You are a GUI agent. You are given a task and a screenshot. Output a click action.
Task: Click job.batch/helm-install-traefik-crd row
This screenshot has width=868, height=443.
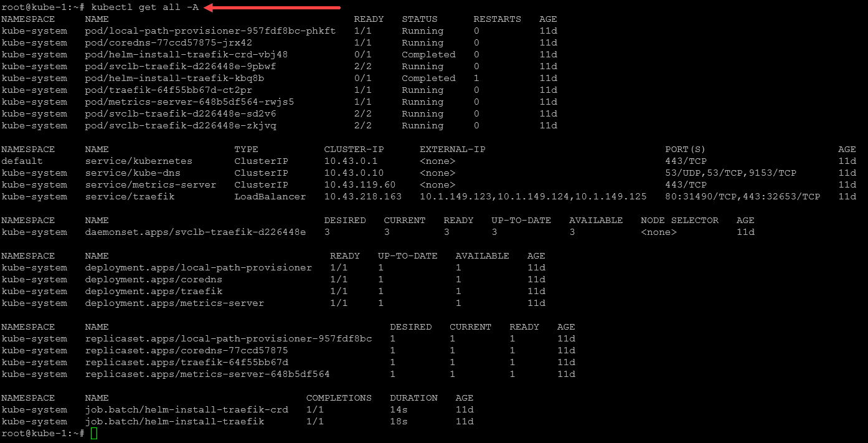coord(238,410)
